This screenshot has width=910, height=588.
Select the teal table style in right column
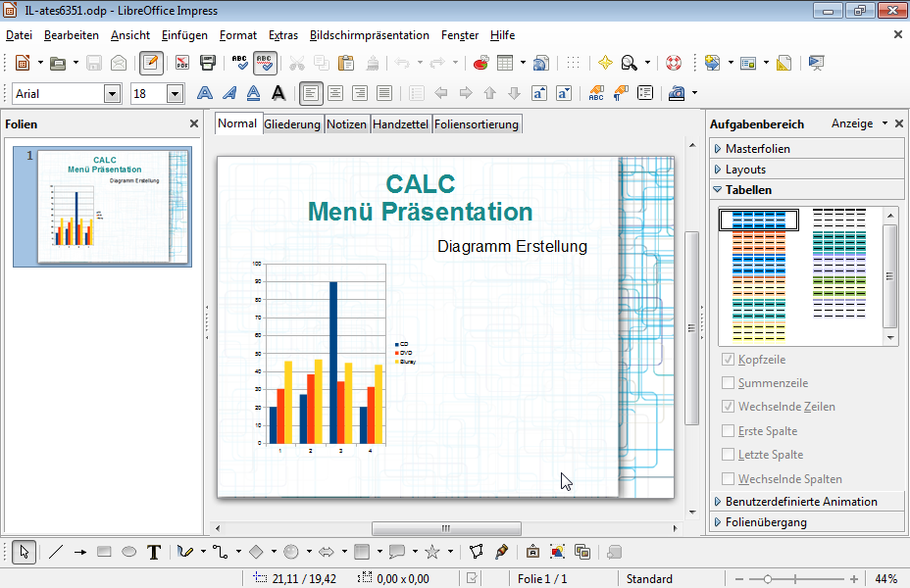pos(839,241)
